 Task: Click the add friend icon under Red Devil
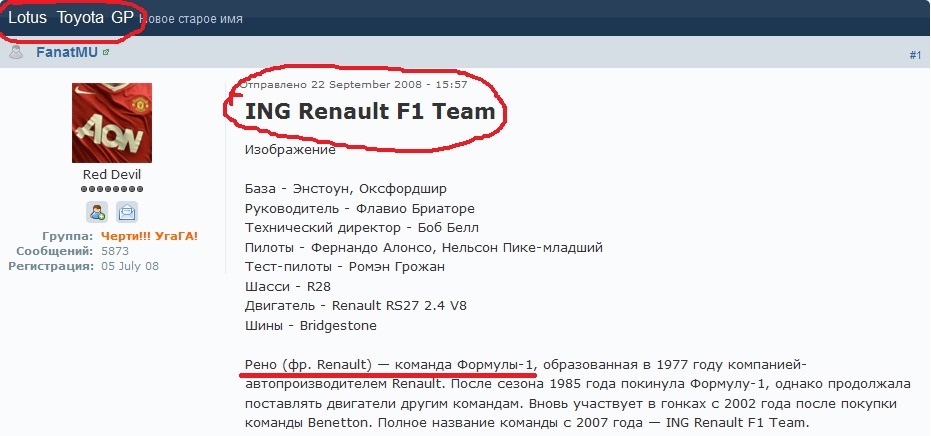(97, 212)
